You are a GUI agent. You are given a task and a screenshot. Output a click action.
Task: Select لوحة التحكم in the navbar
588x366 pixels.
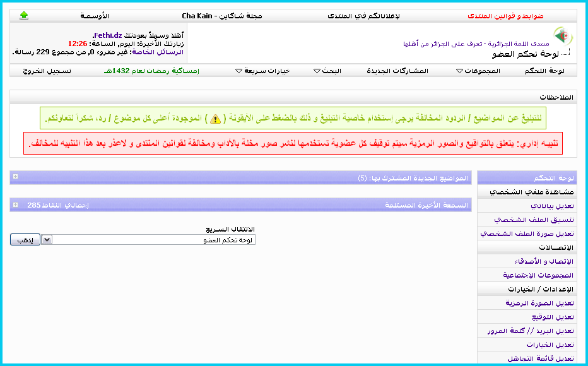(x=544, y=71)
